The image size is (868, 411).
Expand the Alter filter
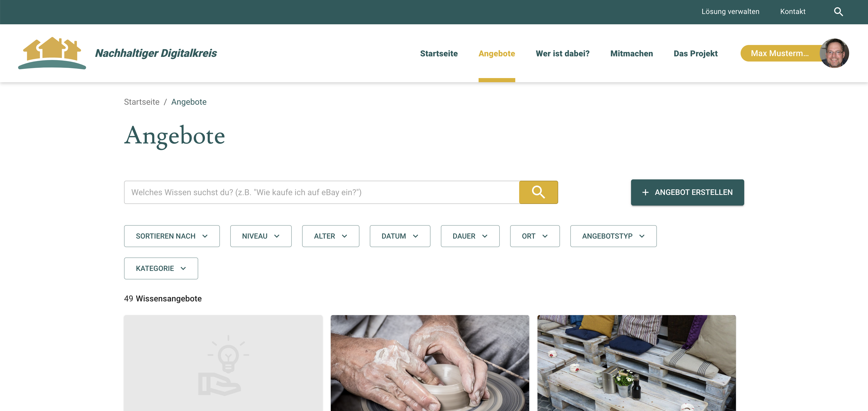click(x=331, y=236)
